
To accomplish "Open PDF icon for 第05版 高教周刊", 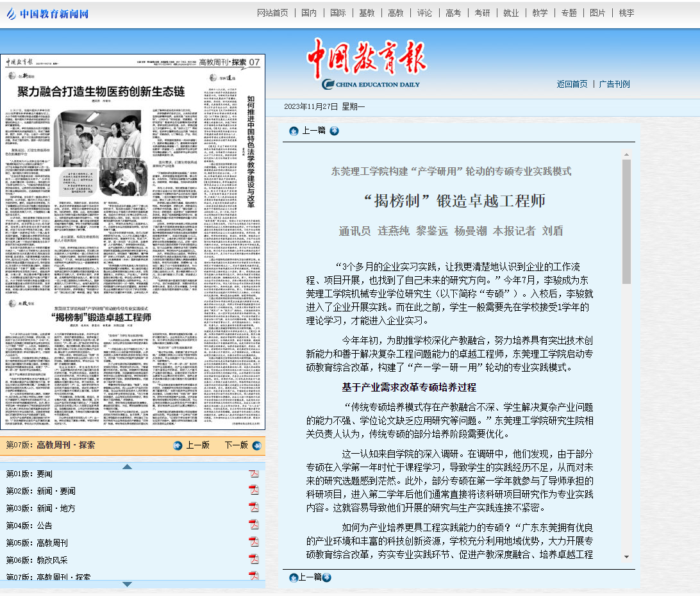I will (x=254, y=542).
